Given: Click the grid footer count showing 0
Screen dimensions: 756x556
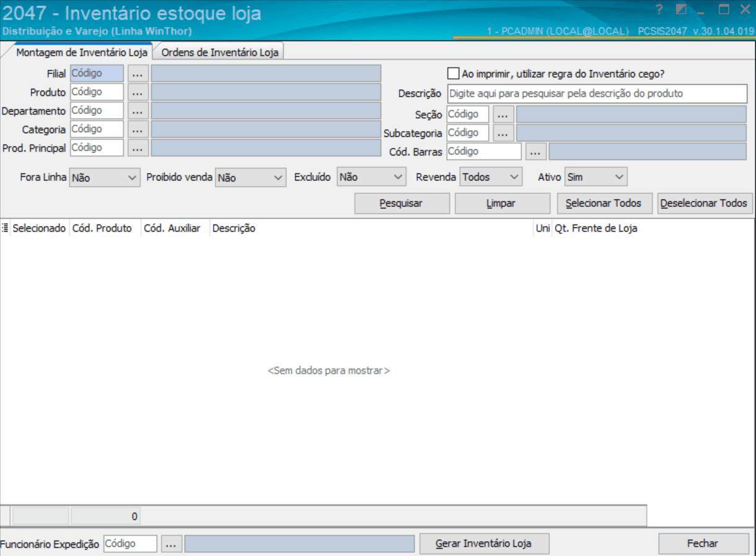Looking at the screenshot, I should (106, 516).
